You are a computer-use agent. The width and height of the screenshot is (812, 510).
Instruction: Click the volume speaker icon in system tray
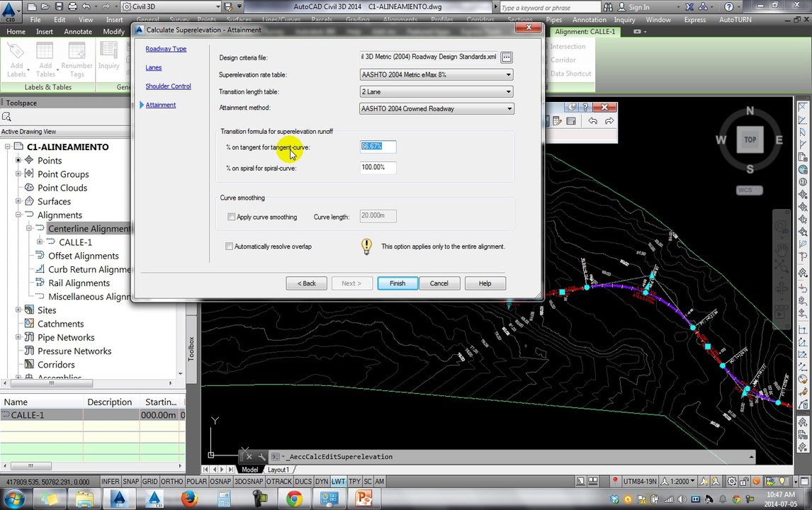tap(682, 499)
